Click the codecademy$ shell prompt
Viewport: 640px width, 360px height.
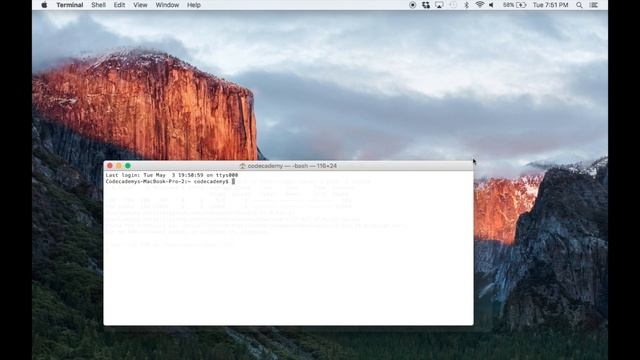(x=167, y=181)
